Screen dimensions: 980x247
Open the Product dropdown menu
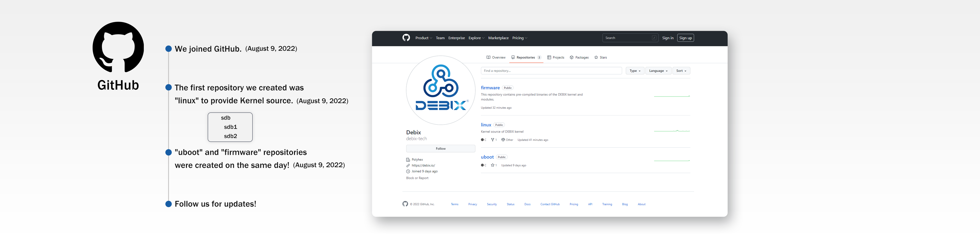click(423, 38)
